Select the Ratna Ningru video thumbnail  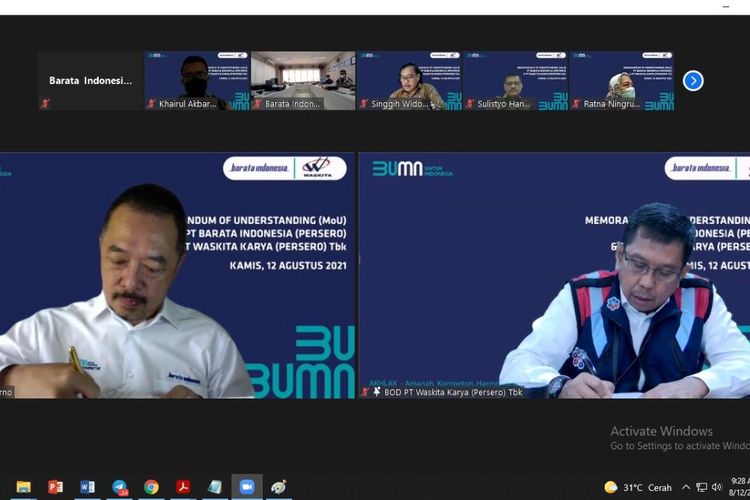622,81
